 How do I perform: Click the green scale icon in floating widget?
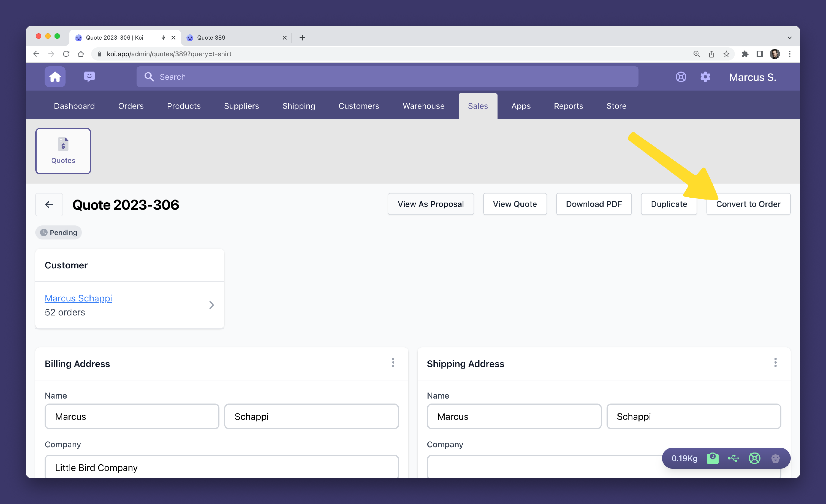pyautogui.click(x=712, y=458)
